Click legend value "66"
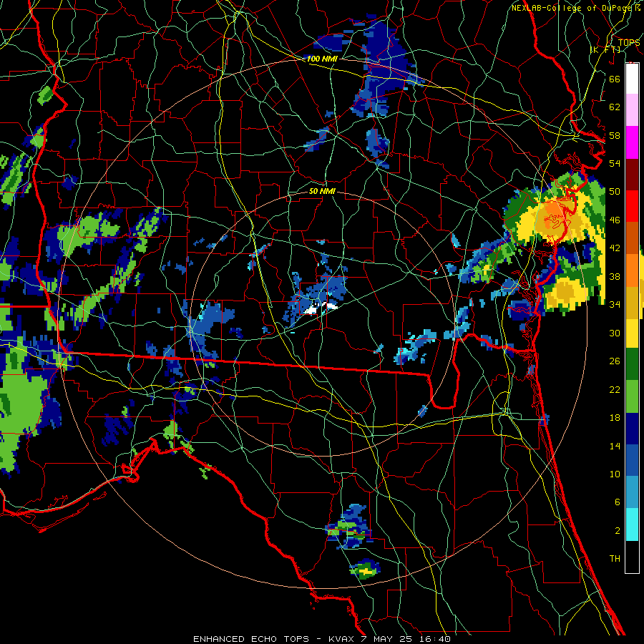644x644 pixels. 615,79
